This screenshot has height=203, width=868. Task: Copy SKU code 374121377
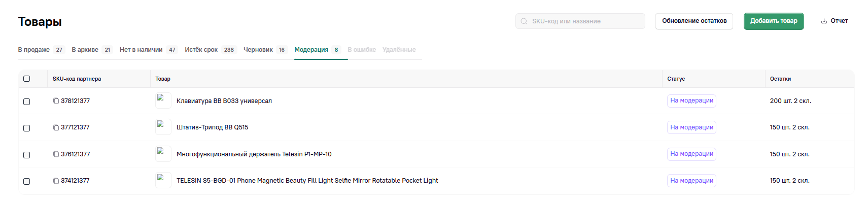pos(56,181)
